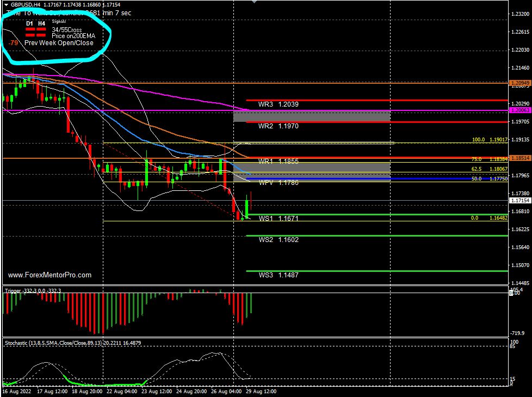
Task: Select the WR2 1.1970 resistance label
Action: (278, 126)
